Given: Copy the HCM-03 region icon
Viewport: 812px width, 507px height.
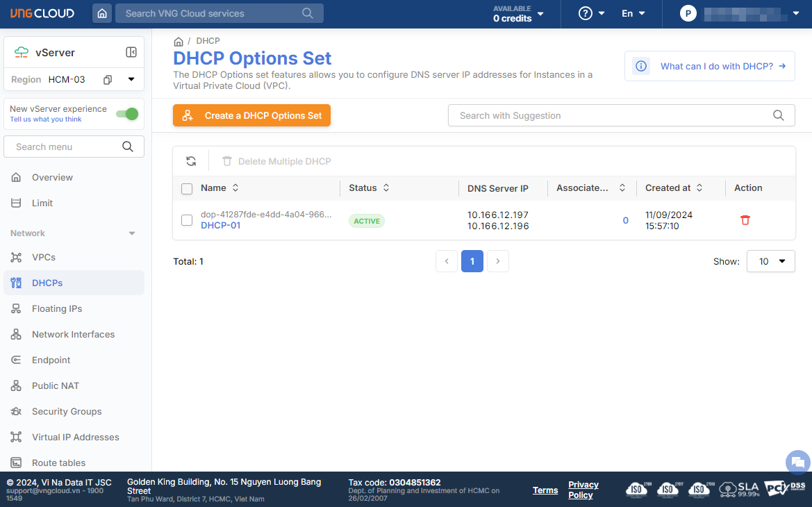Looking at the screenshot, I should pos(108,80).
